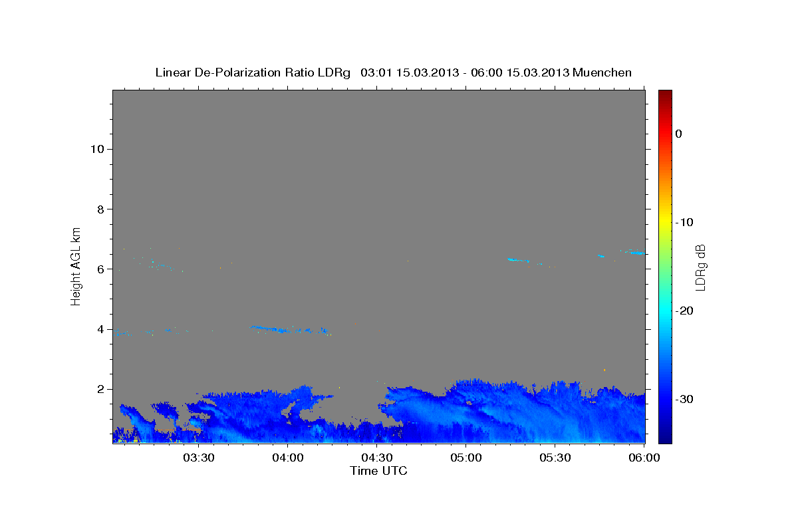Click 'Muenchen' in the plot title

(x=602, y=72)
